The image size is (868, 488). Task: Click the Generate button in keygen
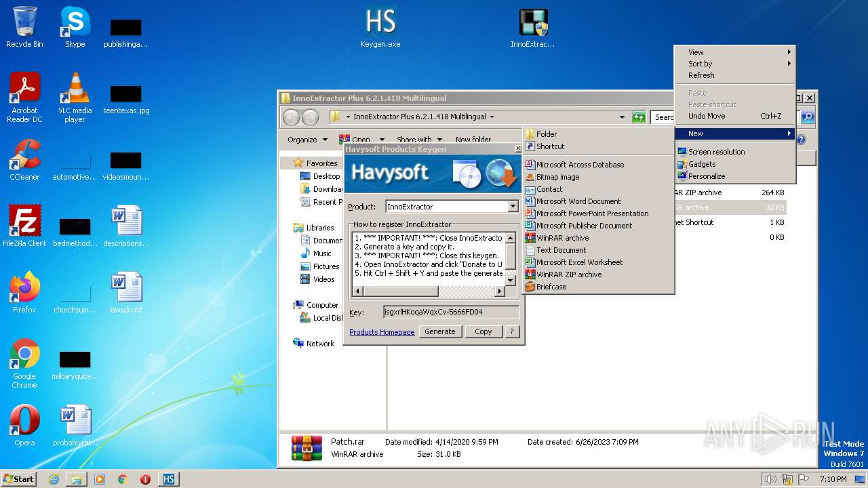click(x=440, y=331)
